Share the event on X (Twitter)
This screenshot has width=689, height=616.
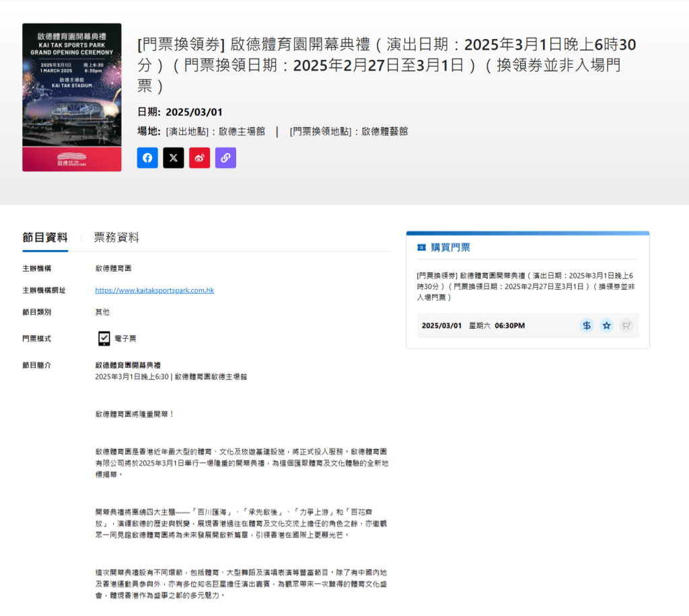click(x=174, y=158)
